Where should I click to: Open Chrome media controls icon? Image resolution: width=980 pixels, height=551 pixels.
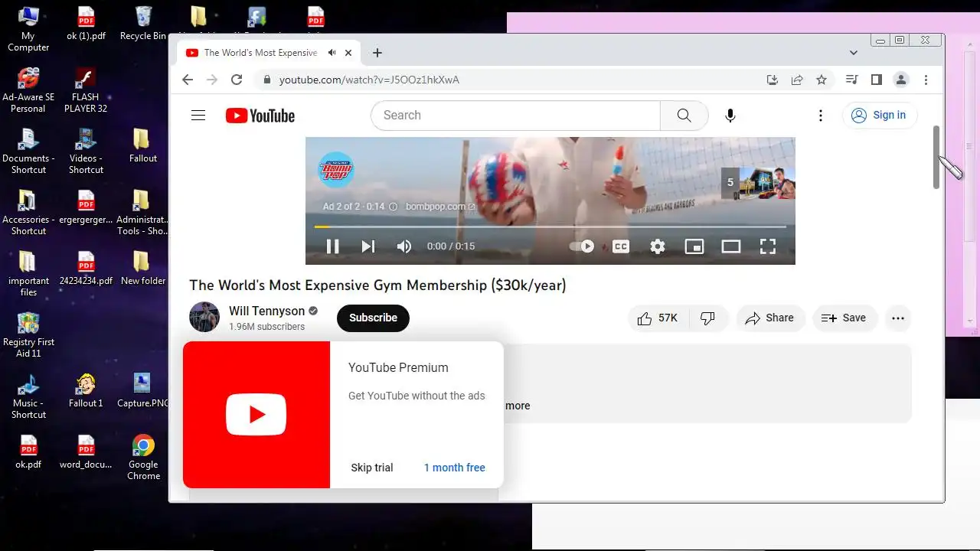pyautogui.click(x=851, y=80)
